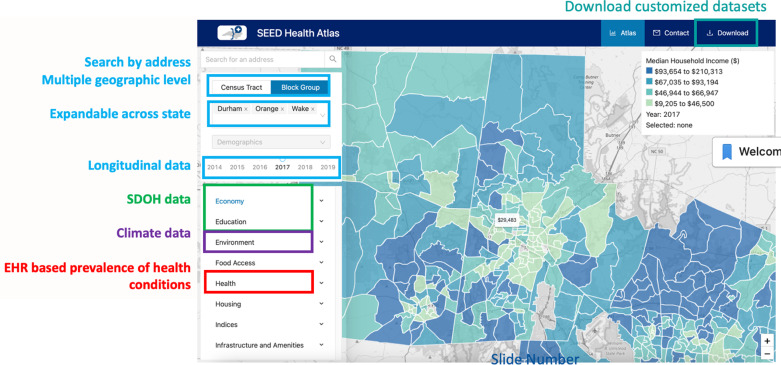Click the address search magnifier icon
Viewport: 781px width, 365px height.
(x=332, y=59)
